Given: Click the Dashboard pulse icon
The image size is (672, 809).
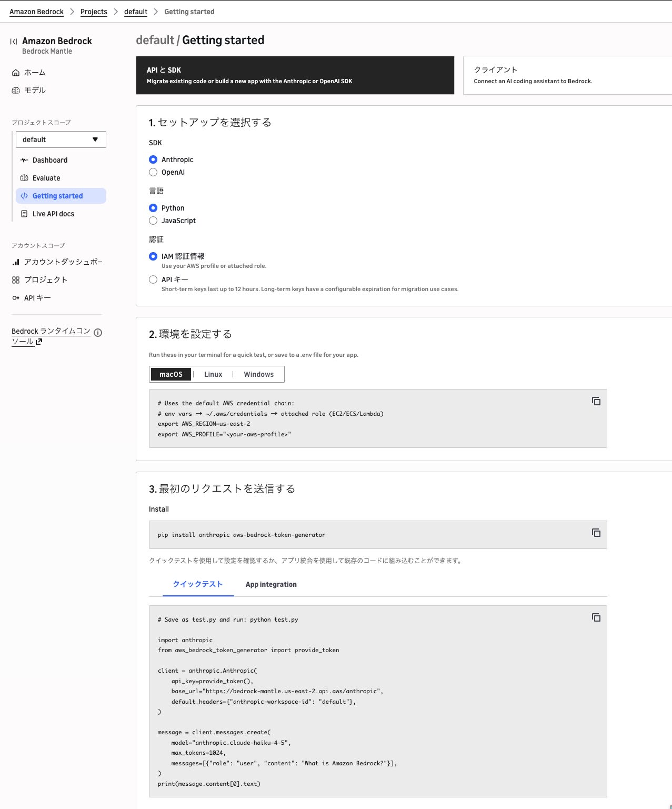Looking at the screenshot, I should point(24,160).
